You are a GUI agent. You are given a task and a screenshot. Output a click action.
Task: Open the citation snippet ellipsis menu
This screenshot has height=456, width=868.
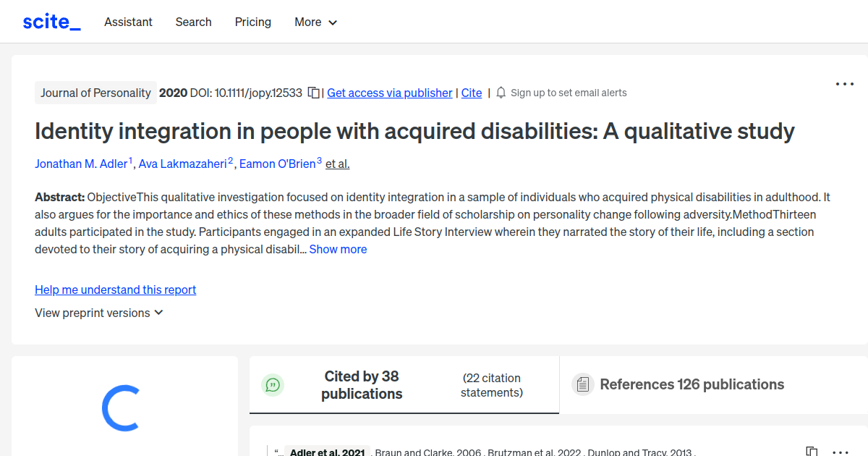(839, 450)
